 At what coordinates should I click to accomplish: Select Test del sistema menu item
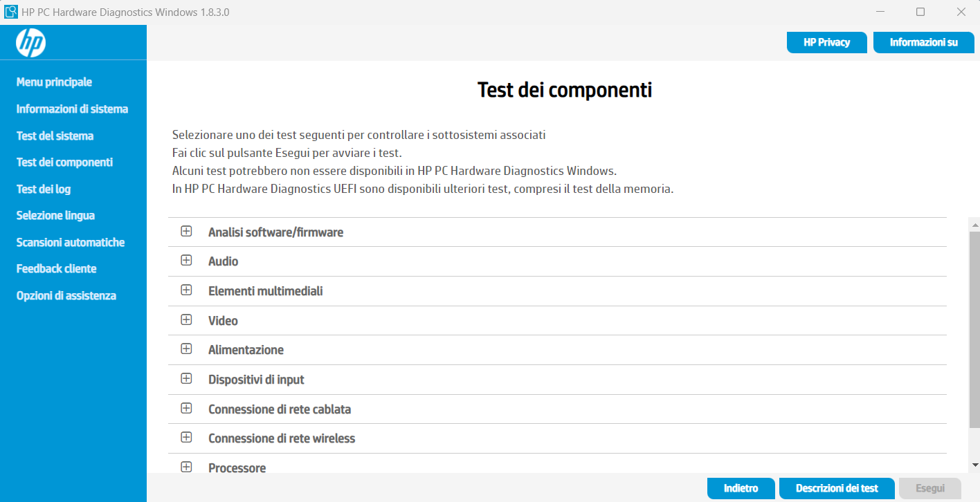(55, 136)
